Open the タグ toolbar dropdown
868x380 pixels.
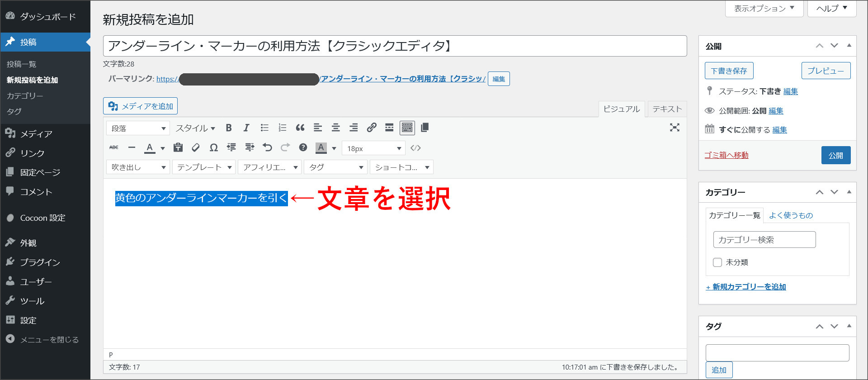coord(336,167)
